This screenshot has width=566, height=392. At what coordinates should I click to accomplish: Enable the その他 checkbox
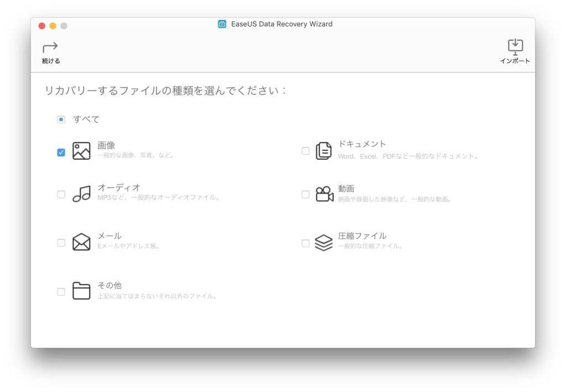coord(61,292)
